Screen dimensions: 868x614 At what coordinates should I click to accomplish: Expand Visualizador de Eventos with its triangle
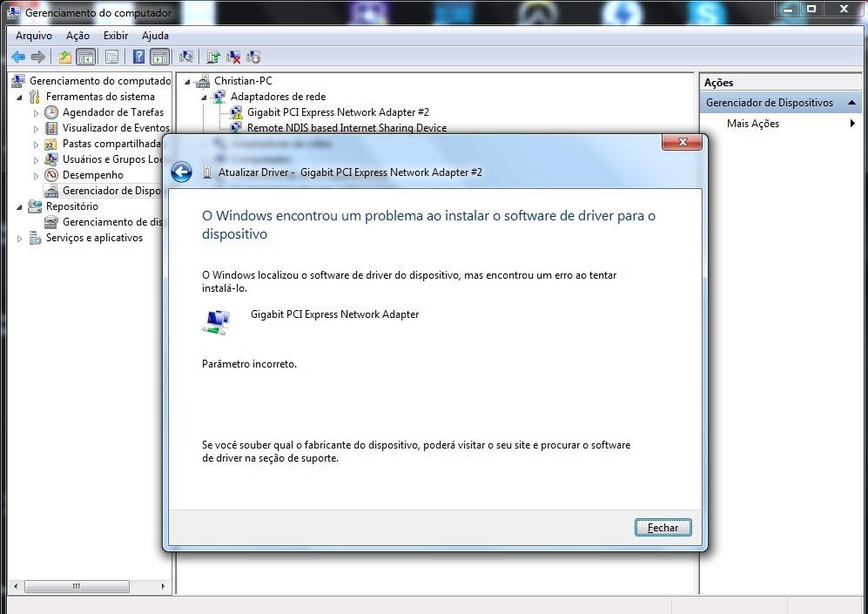pyautogui.click(x=37, y=128)
